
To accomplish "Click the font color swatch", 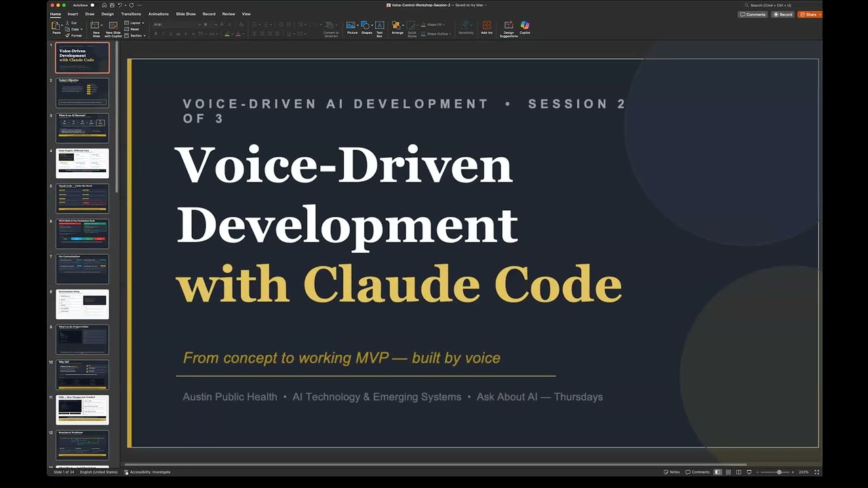I will tap(238, 34).
